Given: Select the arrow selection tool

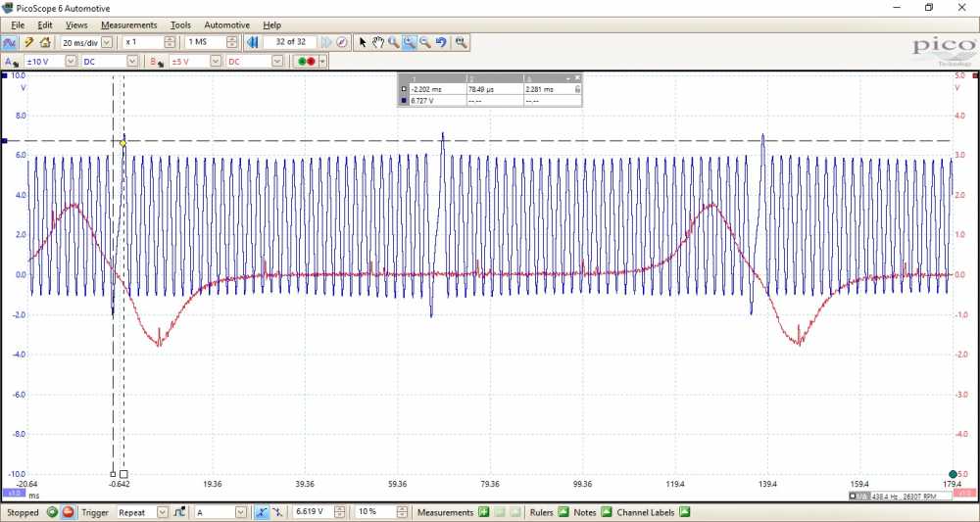Looking at the screenshot, I should click(363, 42).
